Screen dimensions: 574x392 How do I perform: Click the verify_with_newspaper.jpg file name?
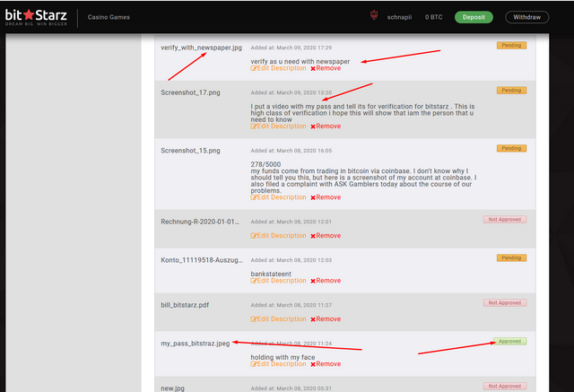201,48
